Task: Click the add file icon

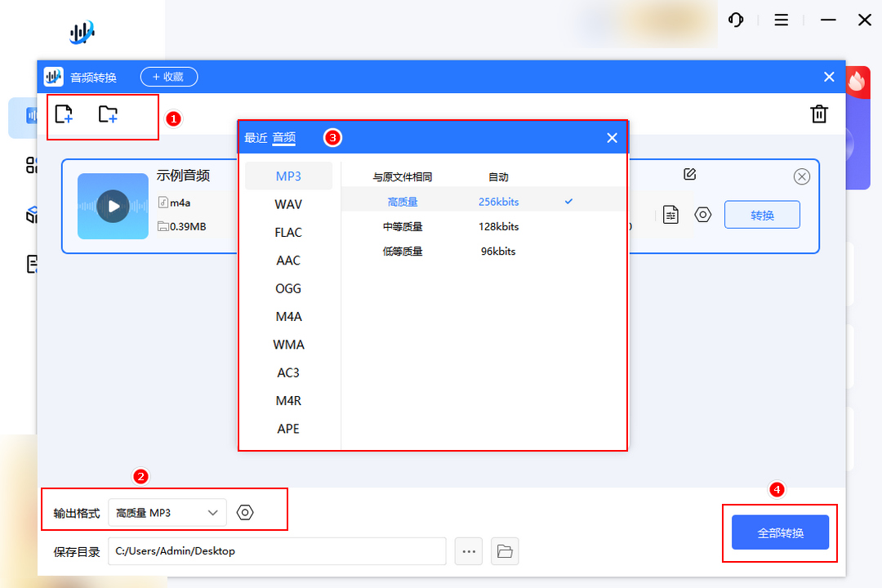Action: tap(64, 114)
